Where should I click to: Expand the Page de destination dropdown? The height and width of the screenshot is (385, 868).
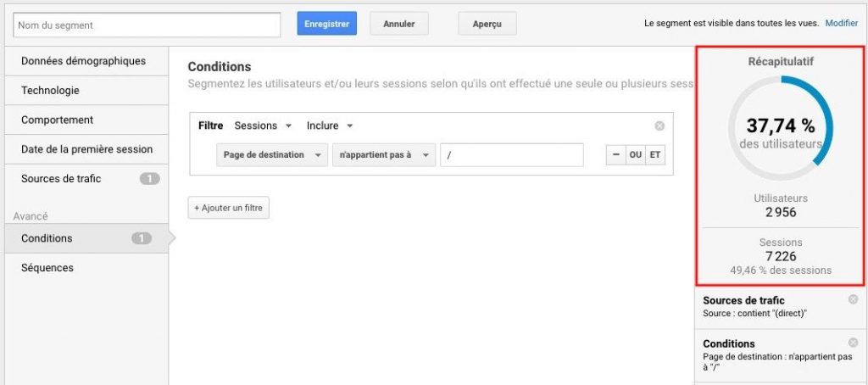tap(271, 155)
